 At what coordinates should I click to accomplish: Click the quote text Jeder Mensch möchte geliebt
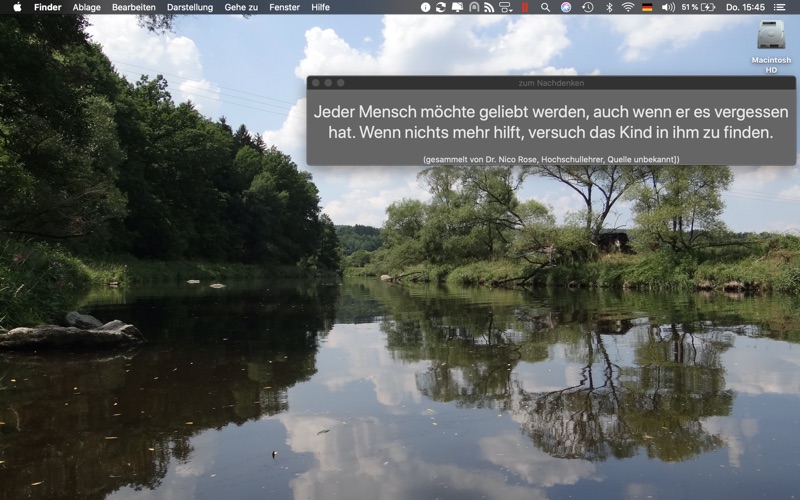click(x=551, y=122)
